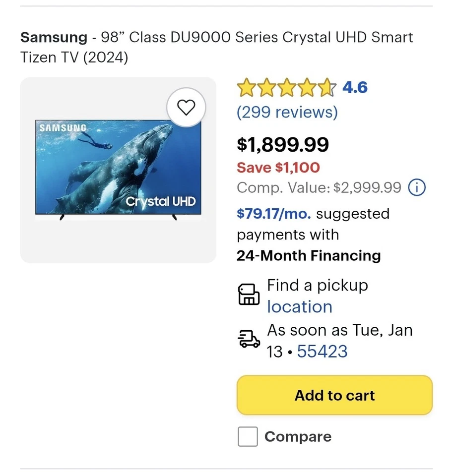Click the Compare label text
This screenshot has height=476, width=453.
pos(298,437)
